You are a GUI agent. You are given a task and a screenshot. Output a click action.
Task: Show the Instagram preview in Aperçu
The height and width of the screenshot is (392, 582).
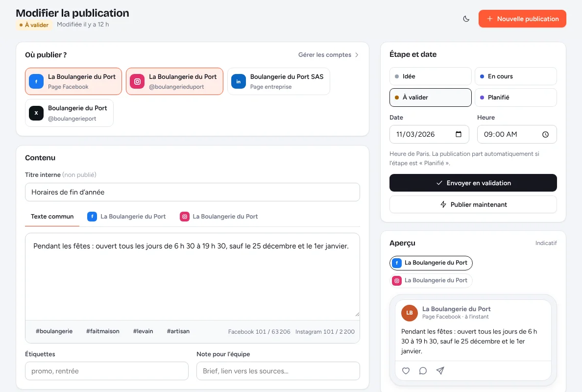click(431, 280)
